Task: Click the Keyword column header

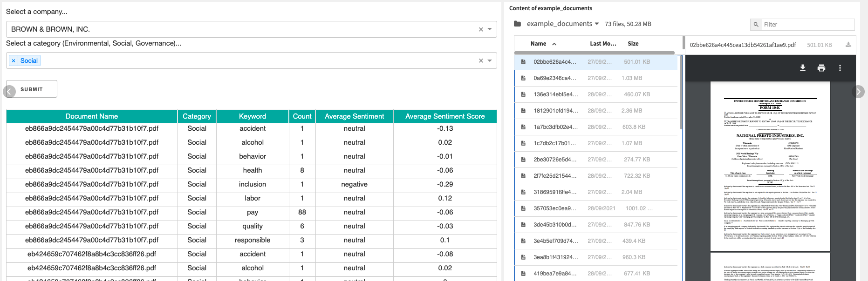Action: coord(253,116)
